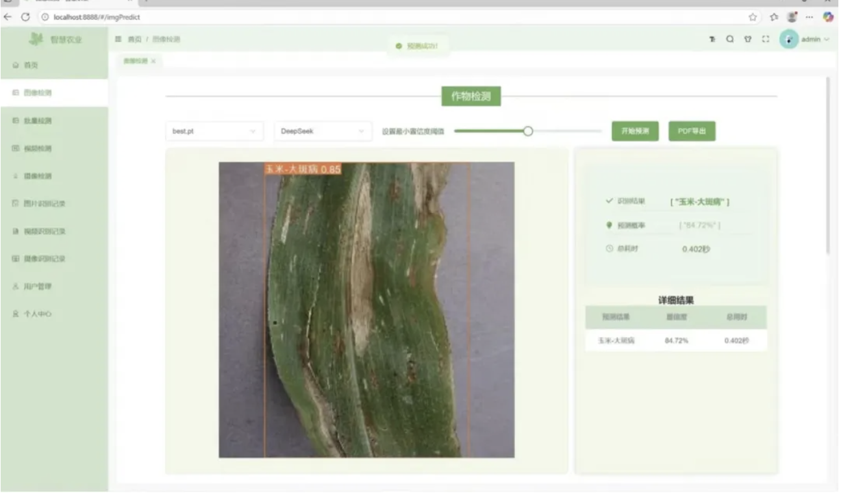
Task: Click the PDF导出 button
Action: [692, 131]
